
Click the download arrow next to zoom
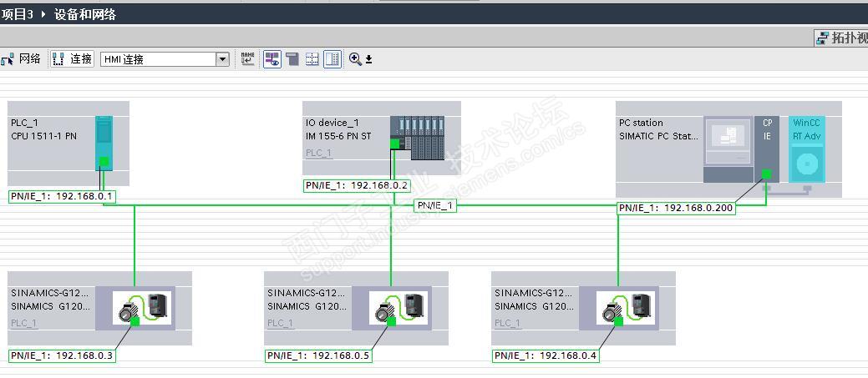click(368, 60)
